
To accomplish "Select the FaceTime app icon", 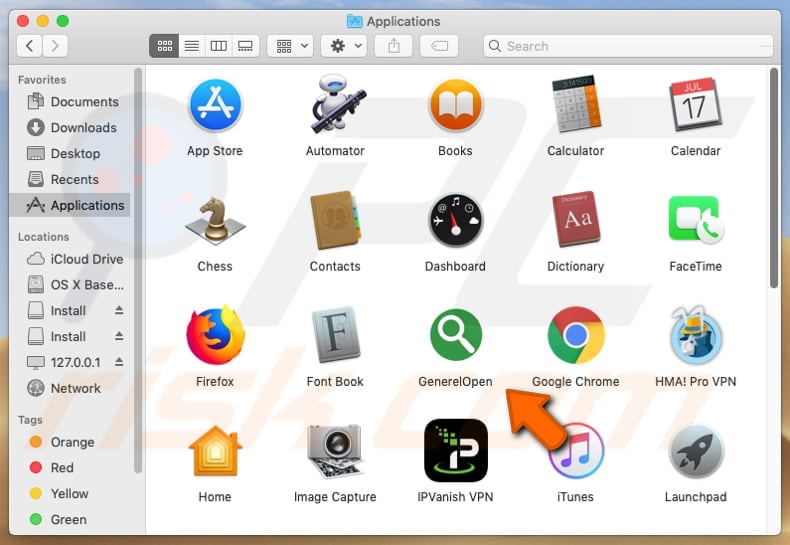I will 696,220.
